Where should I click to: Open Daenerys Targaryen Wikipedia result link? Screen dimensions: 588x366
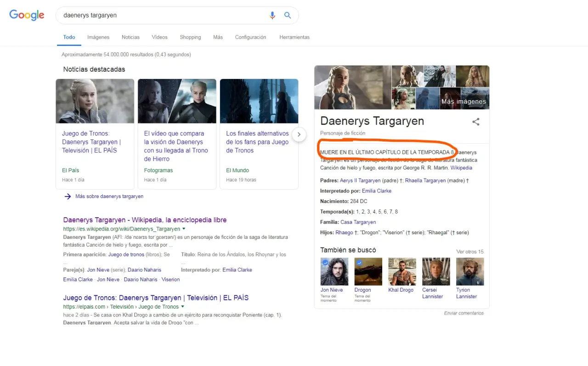click(x=145, y=220)
